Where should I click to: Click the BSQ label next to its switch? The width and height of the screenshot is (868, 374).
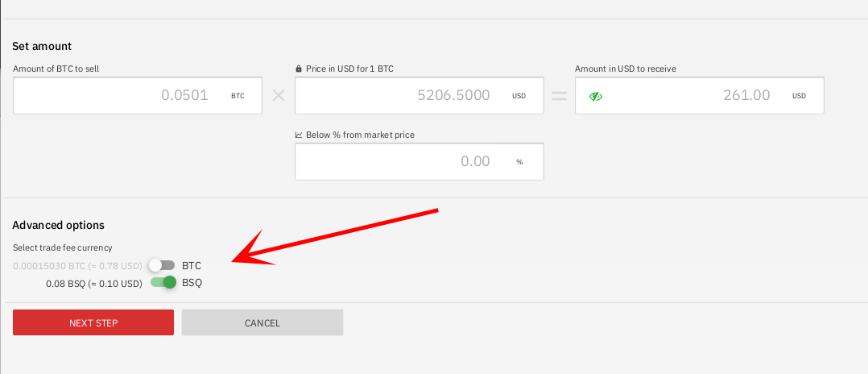(192, 283)
